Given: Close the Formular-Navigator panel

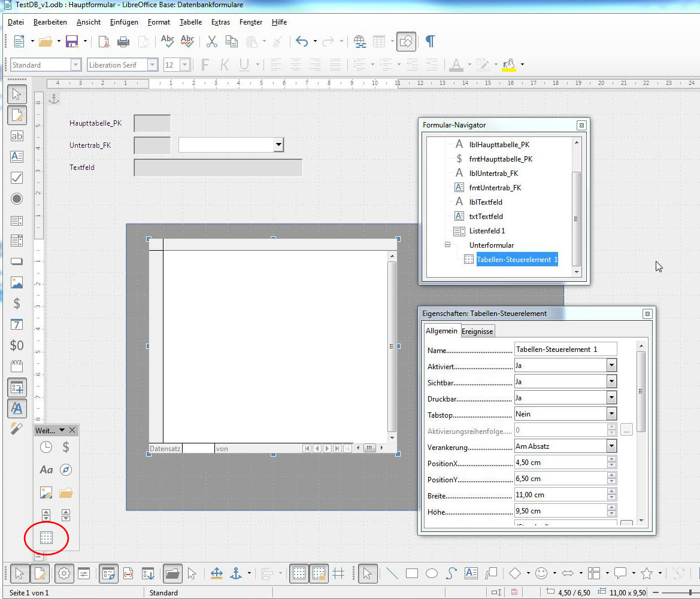Looking at the screenshot, I should click(x=581, y=125).
